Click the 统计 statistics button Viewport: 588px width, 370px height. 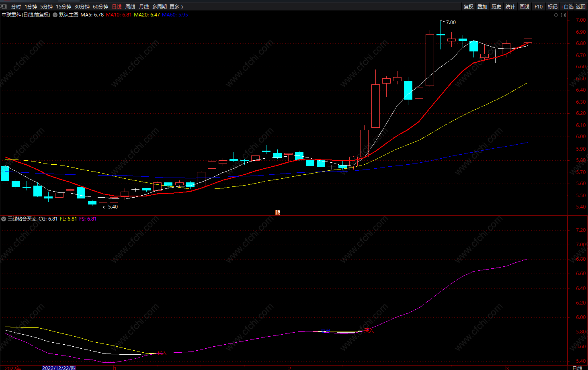pos(510,7)
